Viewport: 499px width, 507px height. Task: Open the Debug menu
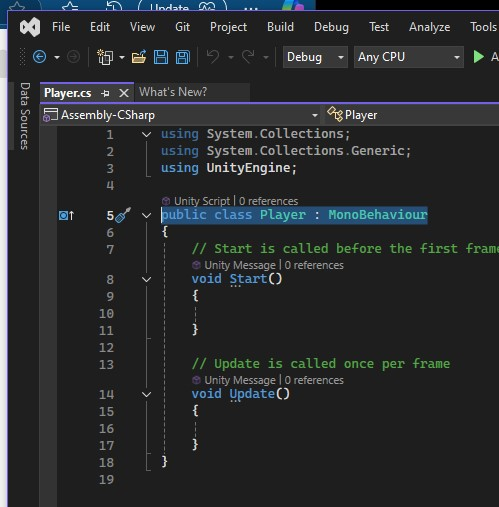(331, 27)
